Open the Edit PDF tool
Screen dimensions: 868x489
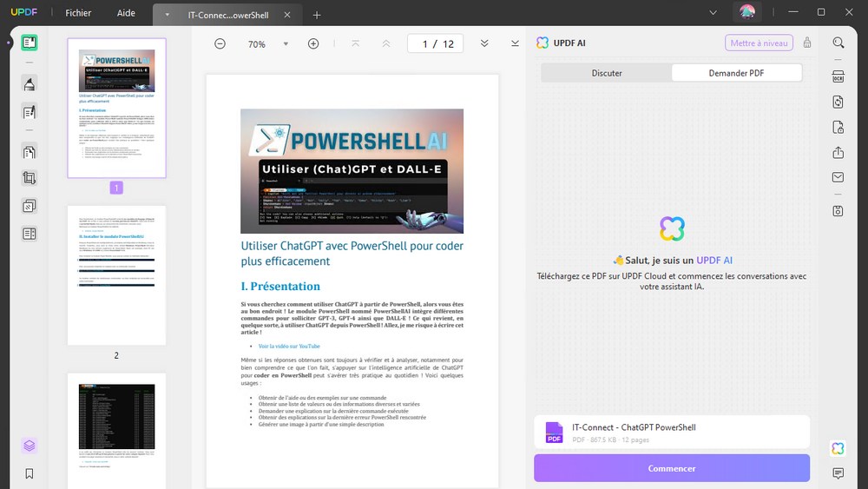tap(30, 111)
